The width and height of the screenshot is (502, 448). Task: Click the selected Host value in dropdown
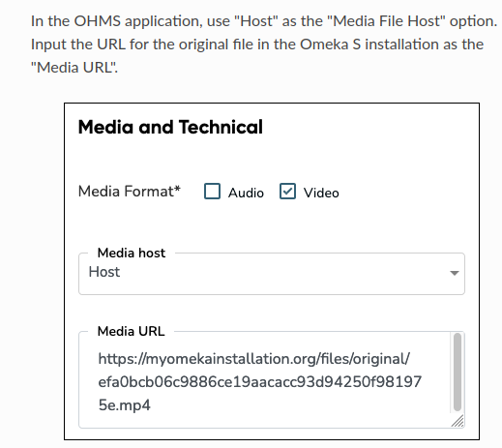[104, 272]
